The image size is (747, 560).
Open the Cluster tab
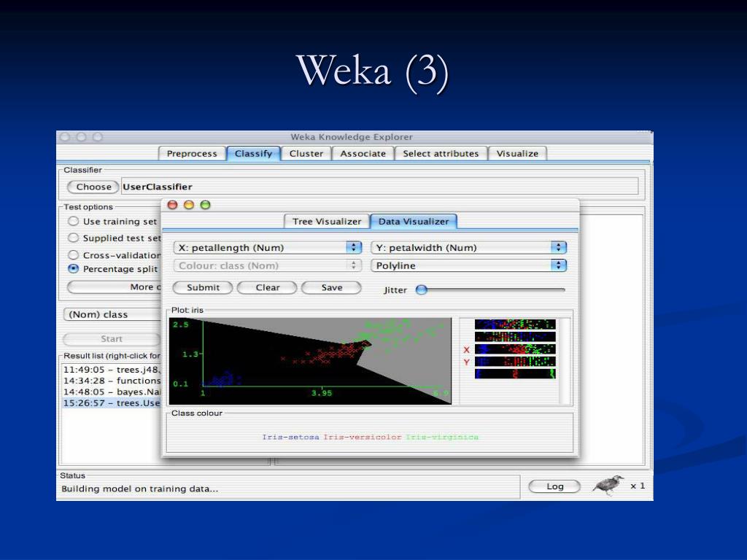(306, 154)
